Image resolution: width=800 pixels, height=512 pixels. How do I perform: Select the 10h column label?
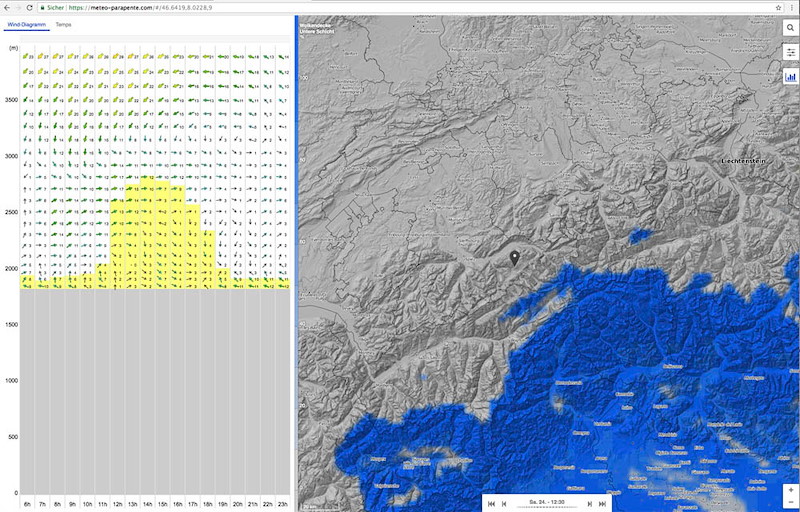(x=87, y=504)
